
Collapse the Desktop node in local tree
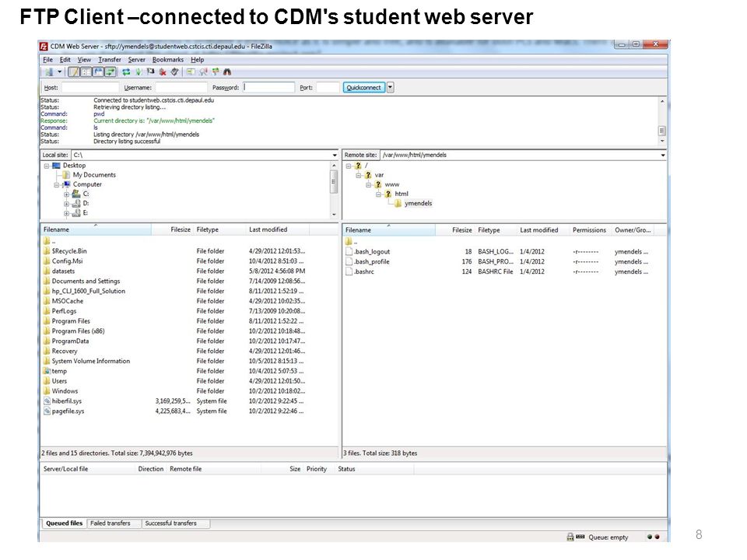point(47,166)
